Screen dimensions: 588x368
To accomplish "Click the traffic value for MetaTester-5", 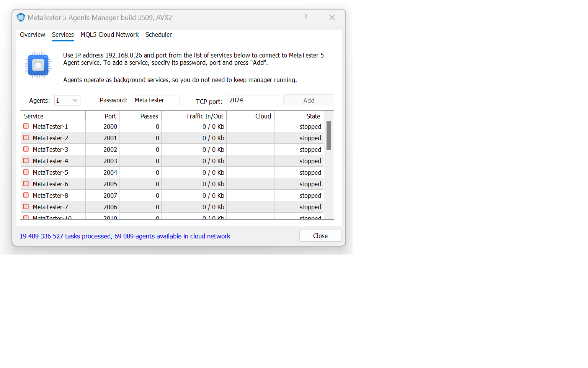I will [213, 172].
